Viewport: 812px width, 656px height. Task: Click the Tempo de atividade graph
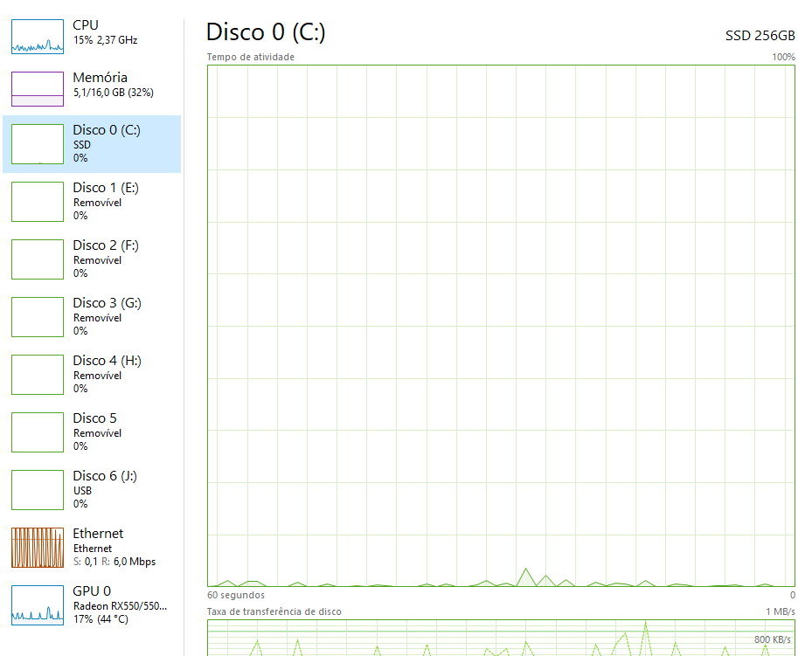click(x=501, y=326)
